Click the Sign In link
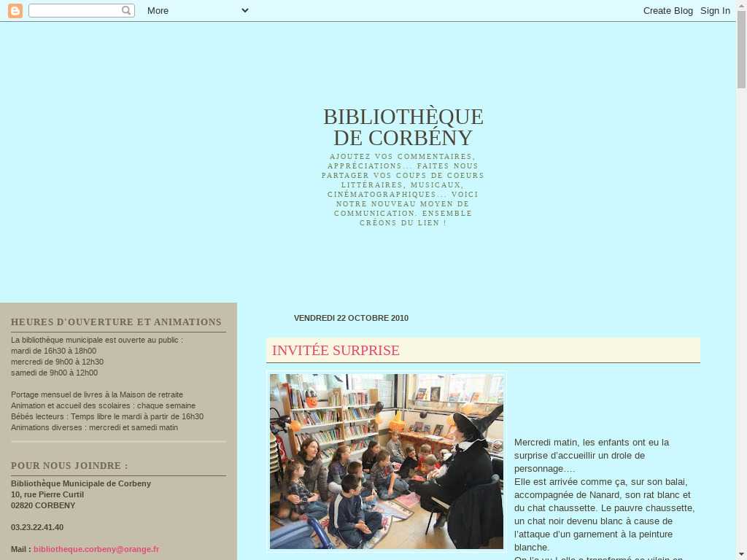The width and height of the screenshot is (747, 560). (715, 10)
